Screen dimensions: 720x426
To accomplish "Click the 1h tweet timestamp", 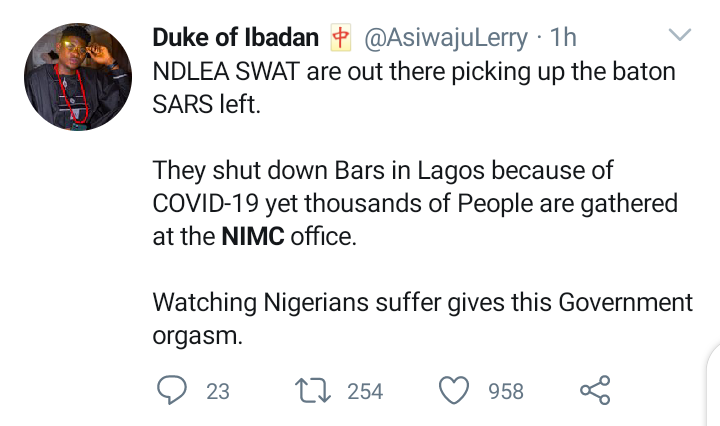I will [x=564, y=39].
